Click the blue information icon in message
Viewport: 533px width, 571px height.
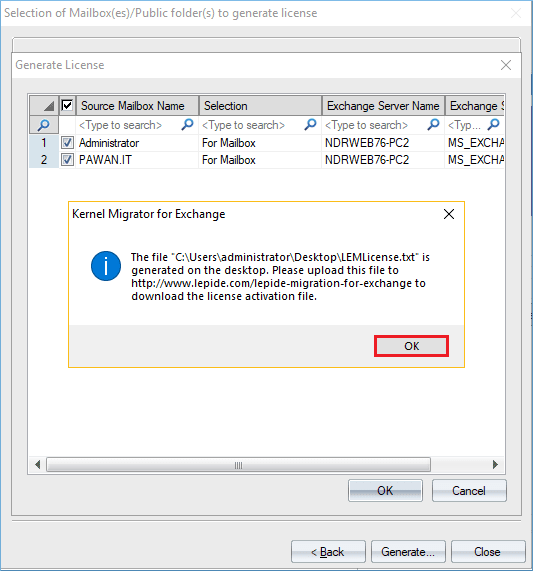(106, 266)
